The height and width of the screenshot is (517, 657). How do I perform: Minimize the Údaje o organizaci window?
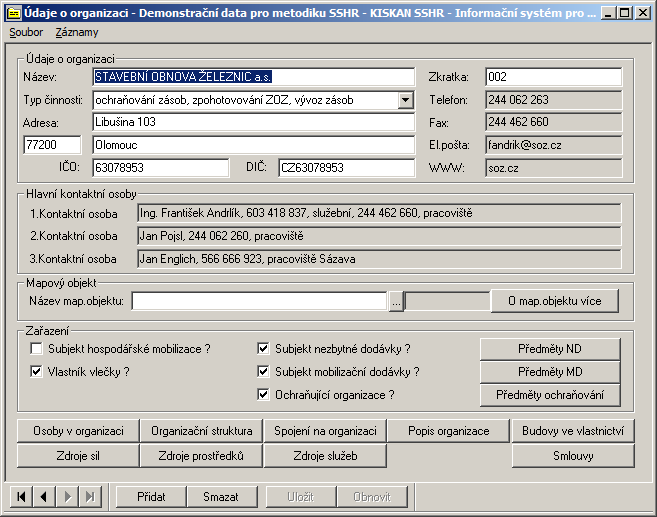tap(608, 13)
